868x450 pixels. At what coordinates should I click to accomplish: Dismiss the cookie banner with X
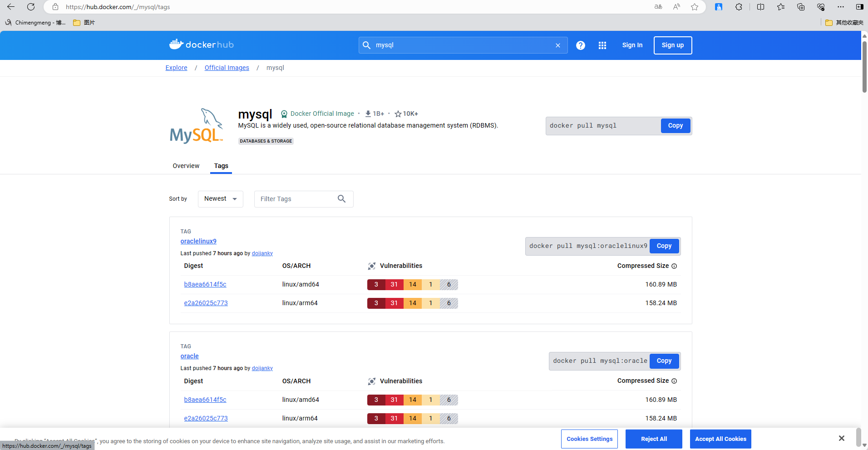[x=842, y=438]
